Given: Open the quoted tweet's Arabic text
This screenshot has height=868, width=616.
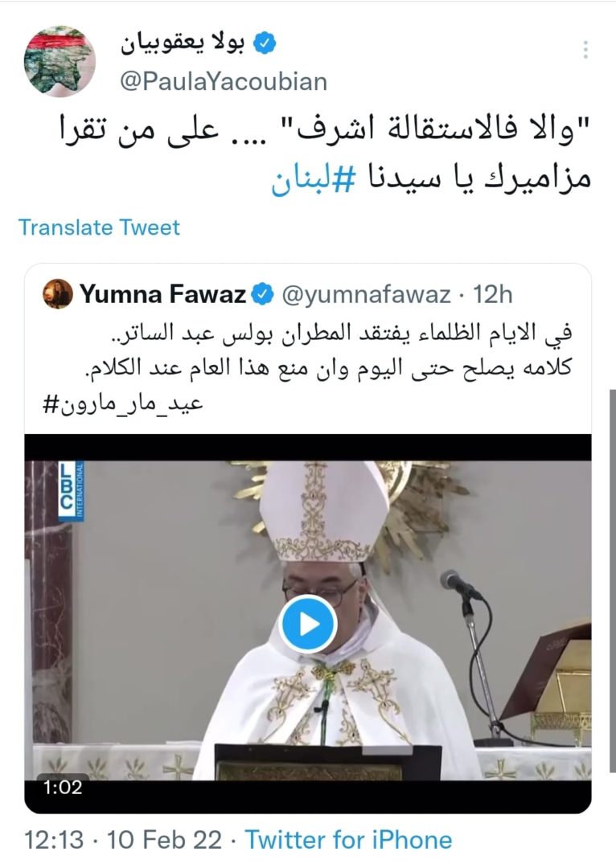Looking at the screenshot, I should (330, 350).
